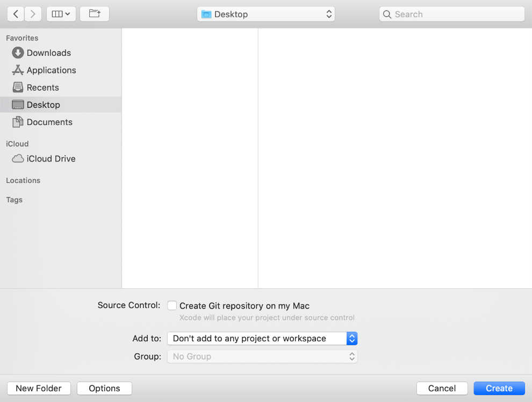
Task: Select Applications in the sidebar
Action: [51, 70]
